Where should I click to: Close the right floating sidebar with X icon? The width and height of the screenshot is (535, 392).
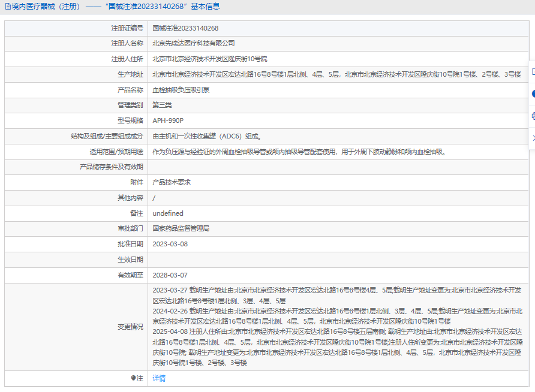(533, 138)
